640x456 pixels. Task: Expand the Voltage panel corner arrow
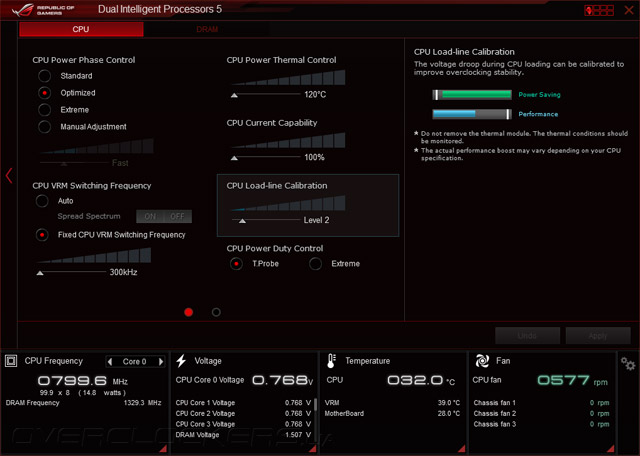coord(313,449)
